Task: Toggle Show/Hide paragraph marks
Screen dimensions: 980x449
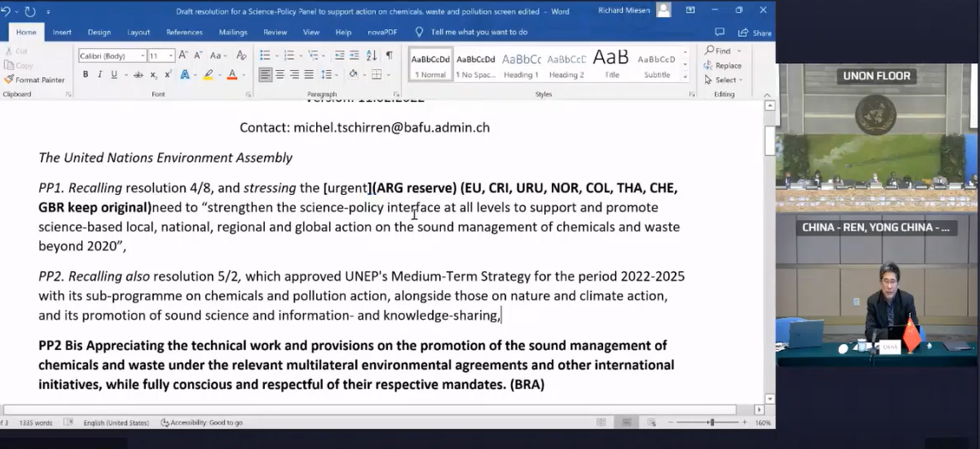Action: pos(390,56)
